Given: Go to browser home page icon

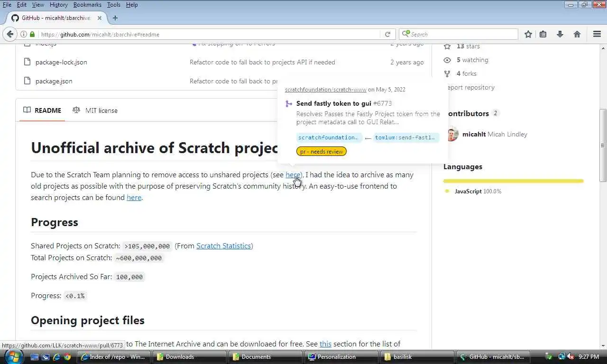Looking at the screenshot, I should click(x=577, y=34).
